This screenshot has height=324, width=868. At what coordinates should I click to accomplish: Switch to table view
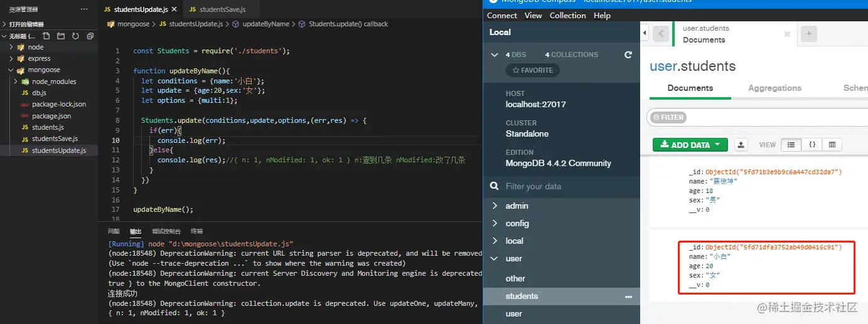(x=832, y=145)
